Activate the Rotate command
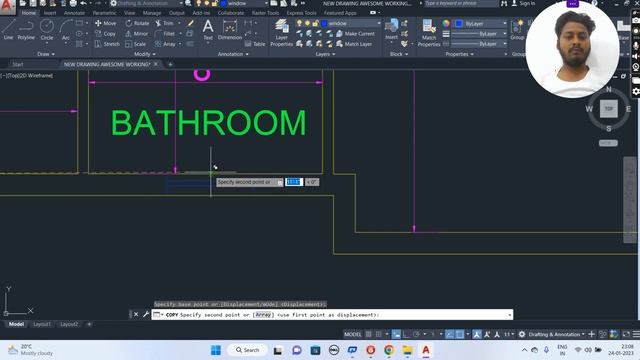Image resolution: width=640 pixels, height=360 pixels. click(137, 23)
